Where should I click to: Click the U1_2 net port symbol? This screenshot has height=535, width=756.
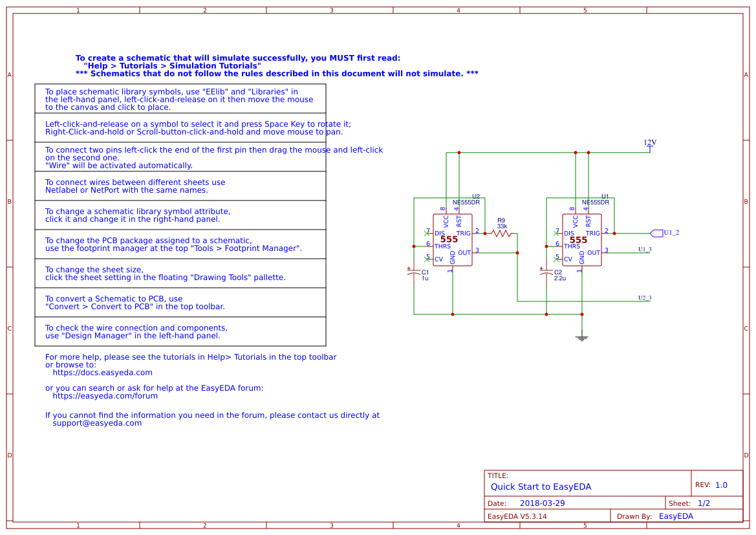point(656,234)
